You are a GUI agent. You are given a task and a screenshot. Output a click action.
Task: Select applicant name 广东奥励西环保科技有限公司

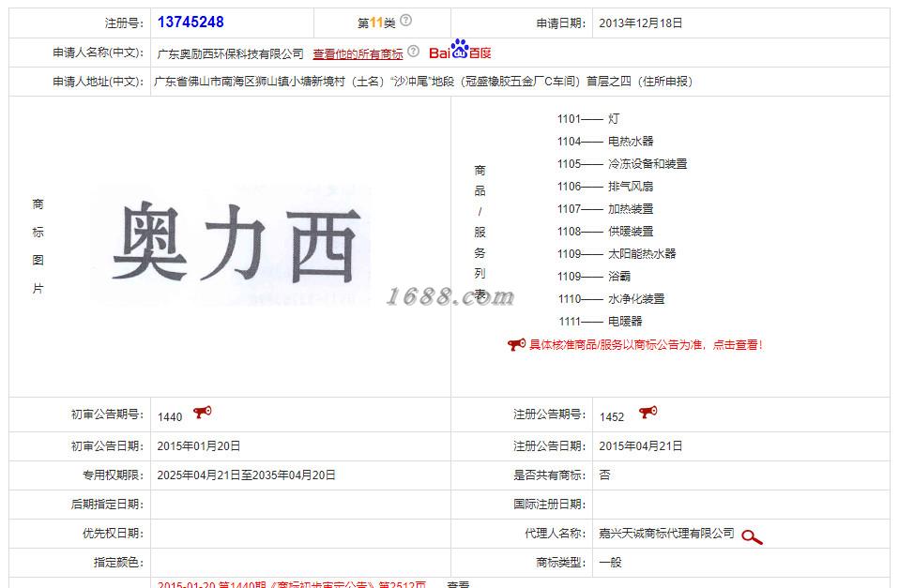coord(231,53)
